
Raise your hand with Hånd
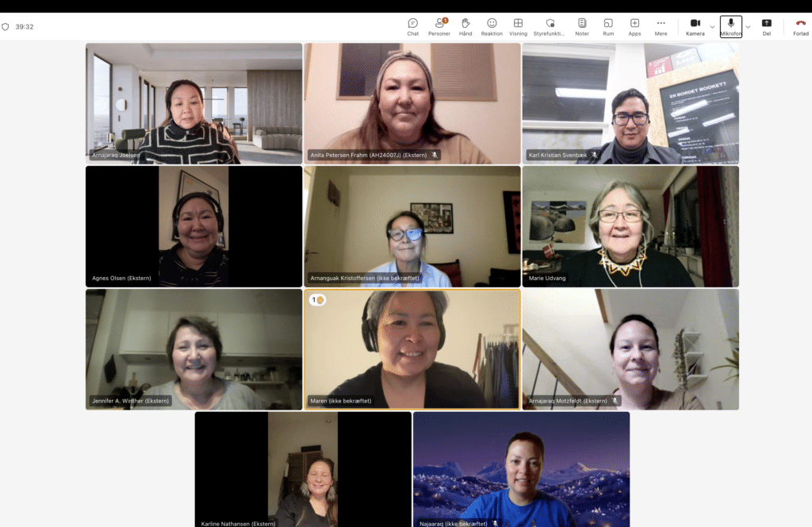coord(465,26)
